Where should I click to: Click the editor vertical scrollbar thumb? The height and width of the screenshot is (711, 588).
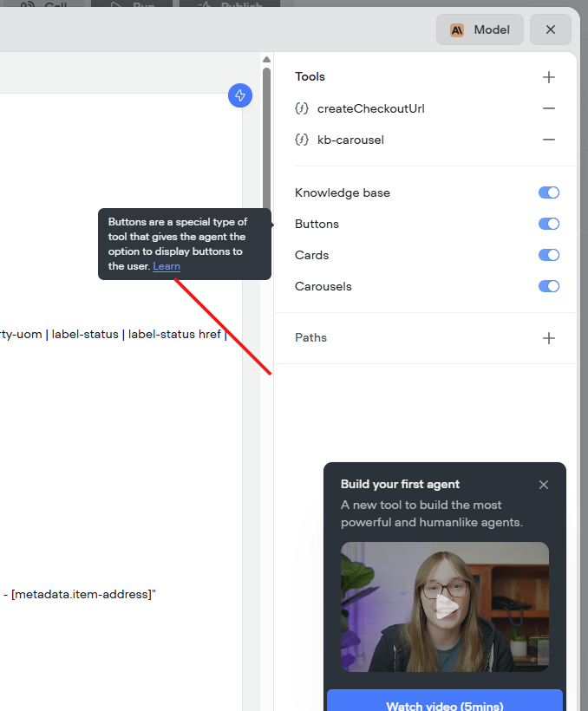pos(266,140)
